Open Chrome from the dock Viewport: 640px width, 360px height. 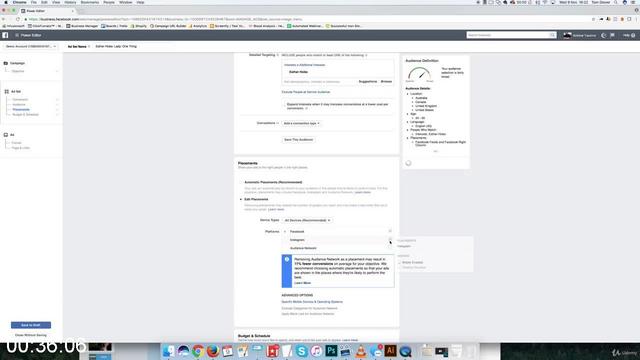point(198,351)
